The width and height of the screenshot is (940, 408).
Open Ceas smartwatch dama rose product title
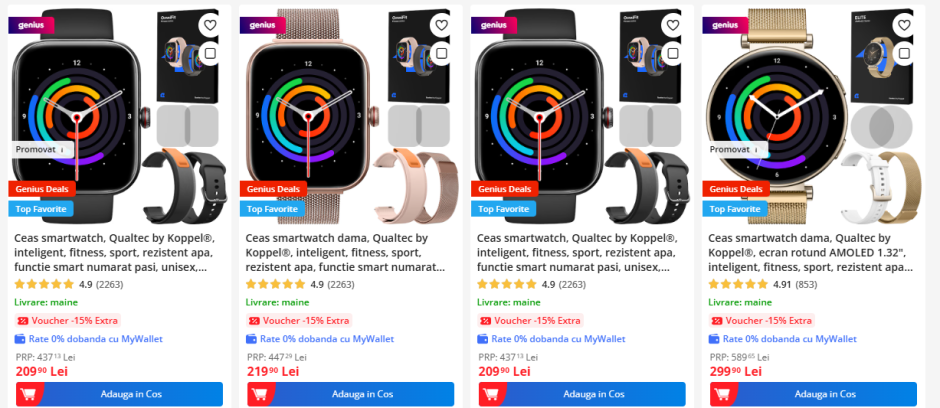[345, 253]
